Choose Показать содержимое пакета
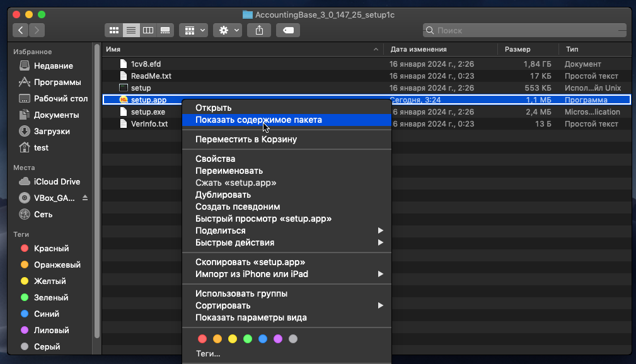Viewport: 636px width, 364px height. pyautogui.click(x=287, y=120)
